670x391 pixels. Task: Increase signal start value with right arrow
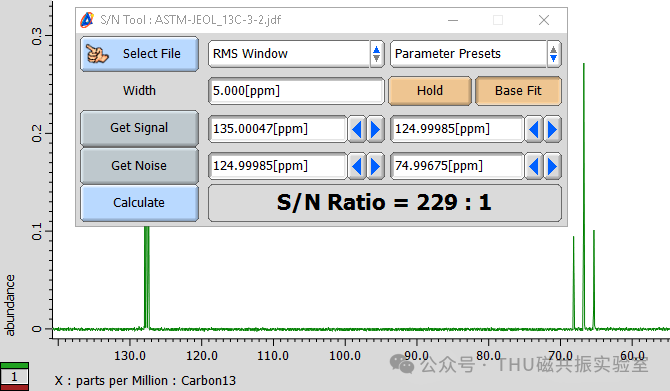coord(376,129)
